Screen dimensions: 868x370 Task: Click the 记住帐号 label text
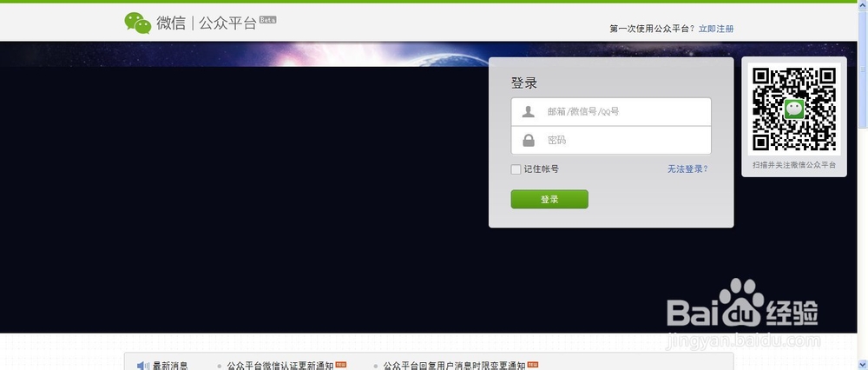point(541,169)
